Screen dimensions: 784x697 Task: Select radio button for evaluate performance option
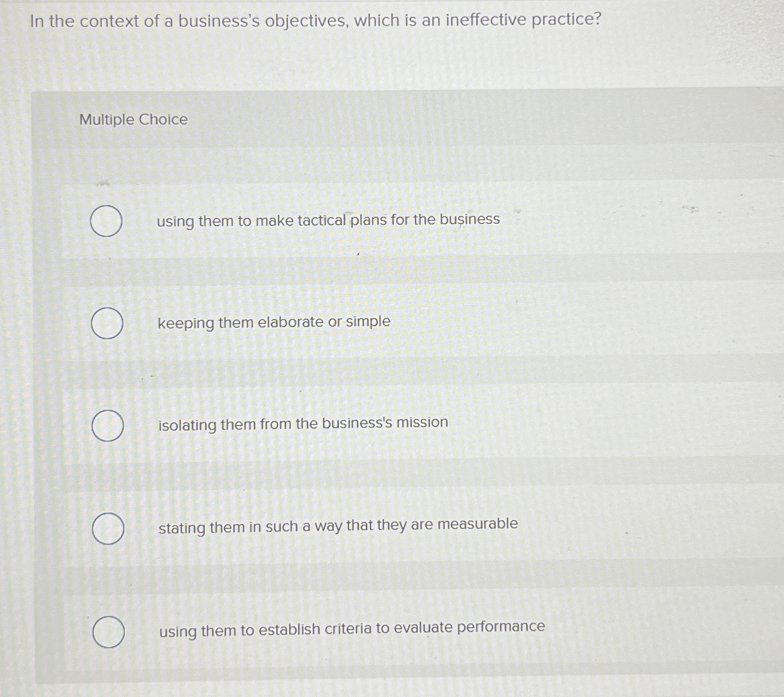click(108, 632)
